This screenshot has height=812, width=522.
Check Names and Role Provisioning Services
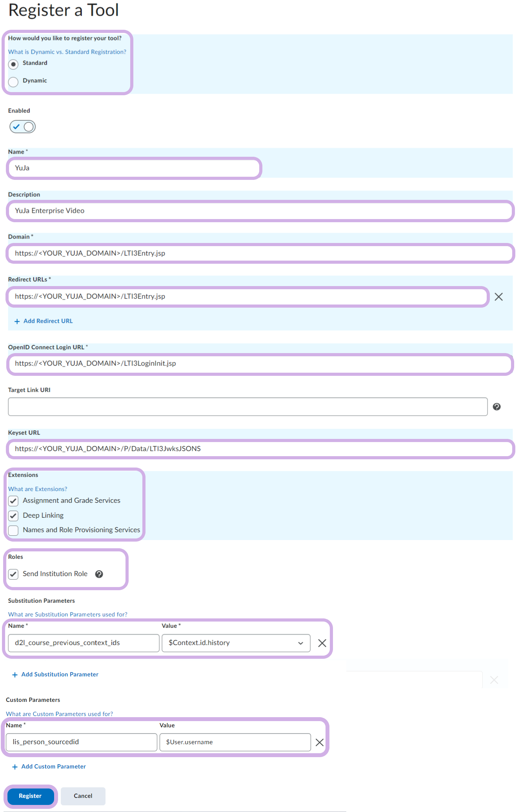(13, 530)
